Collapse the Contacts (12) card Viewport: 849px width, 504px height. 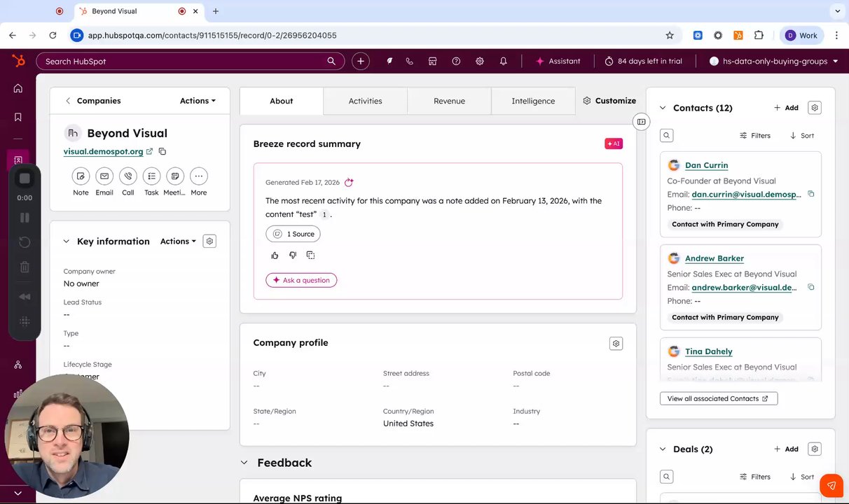(x=663, y=108)
